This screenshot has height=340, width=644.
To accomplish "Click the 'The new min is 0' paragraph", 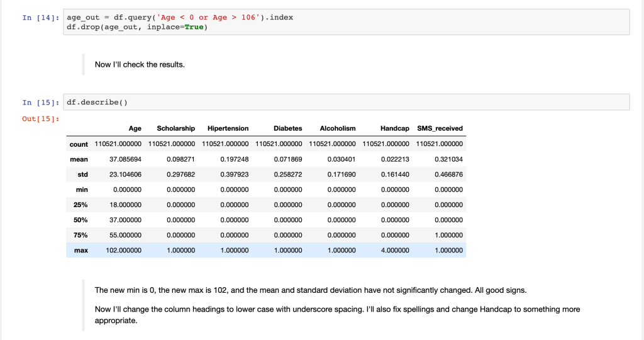I will point(309,290).
